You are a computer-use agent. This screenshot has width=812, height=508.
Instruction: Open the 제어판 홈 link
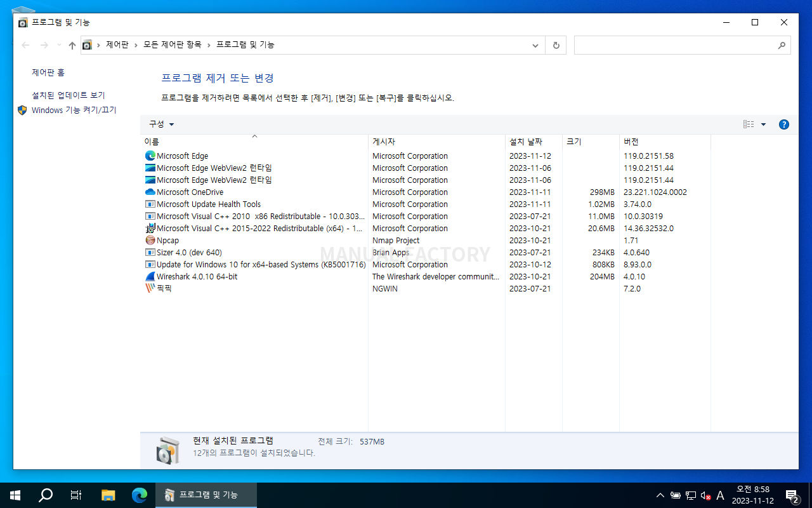(x=48, y=73)
